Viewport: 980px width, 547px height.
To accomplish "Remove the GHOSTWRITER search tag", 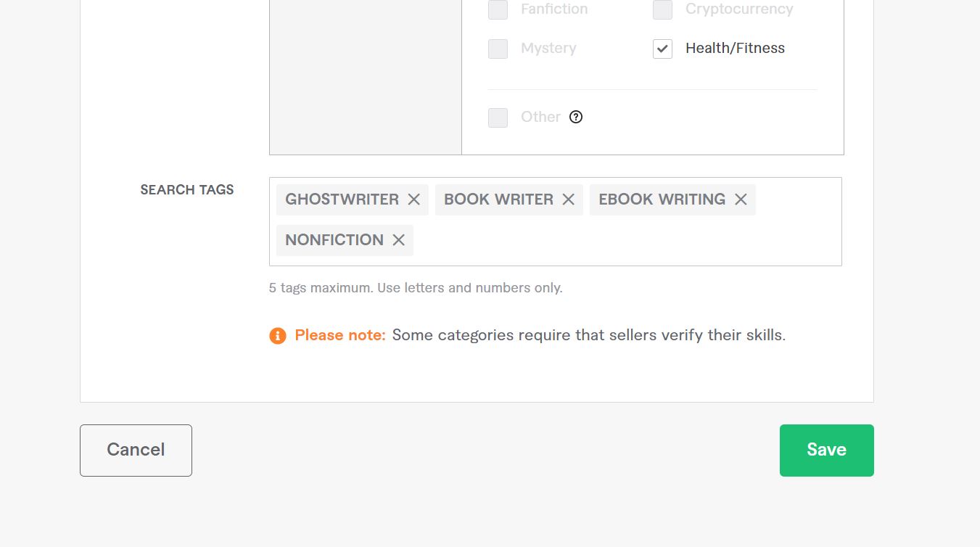I will [413, 200].
